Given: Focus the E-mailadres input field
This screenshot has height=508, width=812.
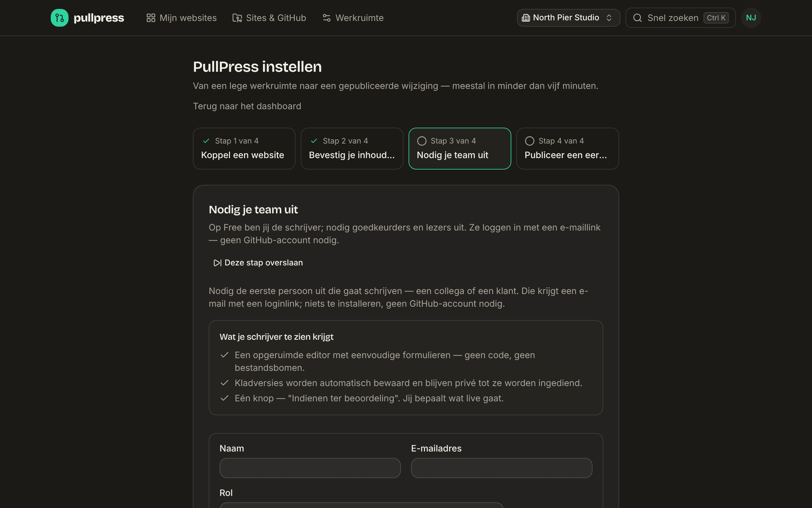Looking at the screenshot, I should (501, 468).
